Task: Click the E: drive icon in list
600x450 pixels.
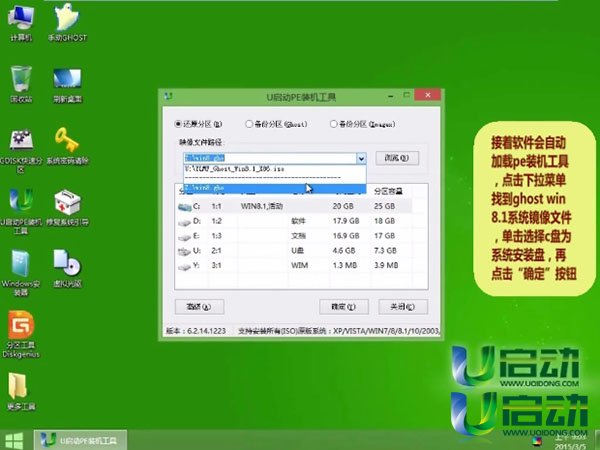Action: coord(184,237)
